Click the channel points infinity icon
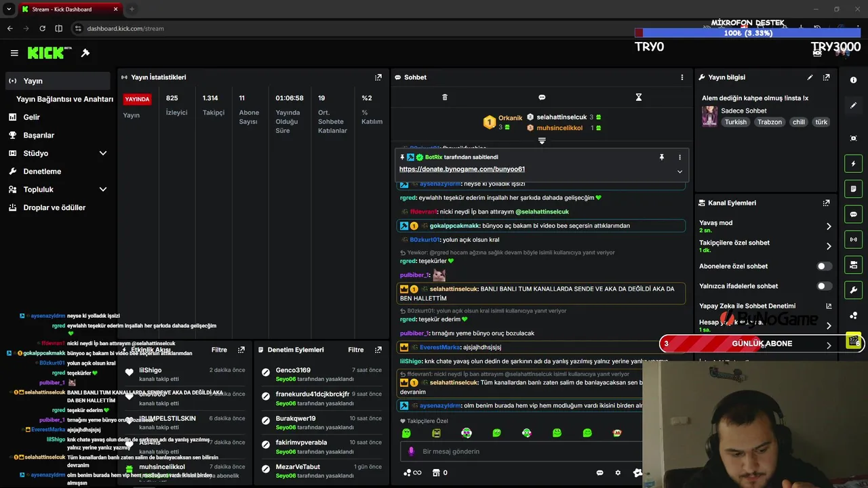Screen dimensions: 868x488 click(x=412, y=473)
